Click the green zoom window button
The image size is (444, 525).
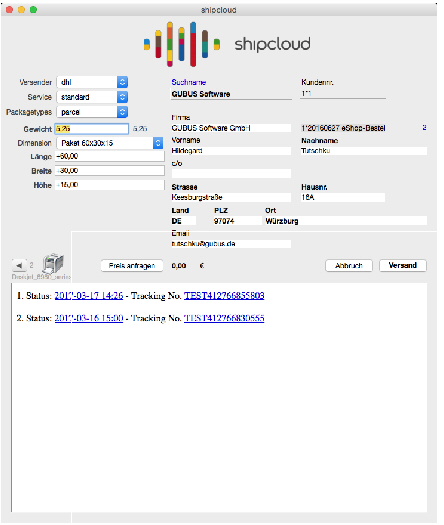[33, 10]
